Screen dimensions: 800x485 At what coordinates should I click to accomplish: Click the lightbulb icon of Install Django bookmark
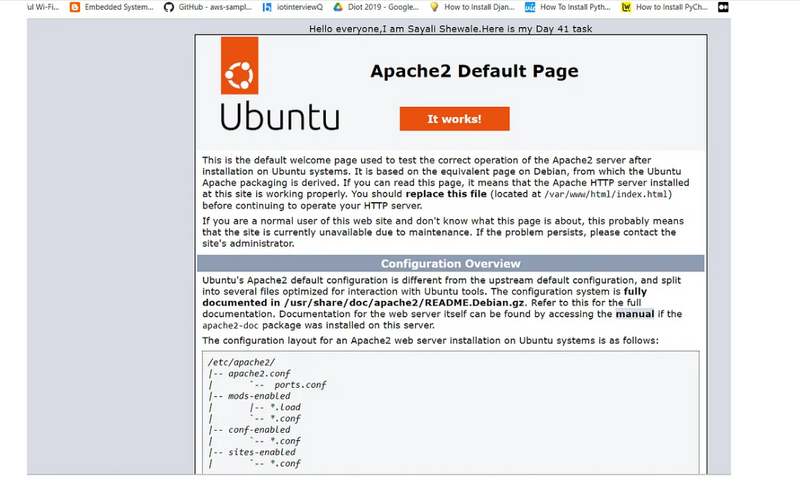tap(433, 7)
